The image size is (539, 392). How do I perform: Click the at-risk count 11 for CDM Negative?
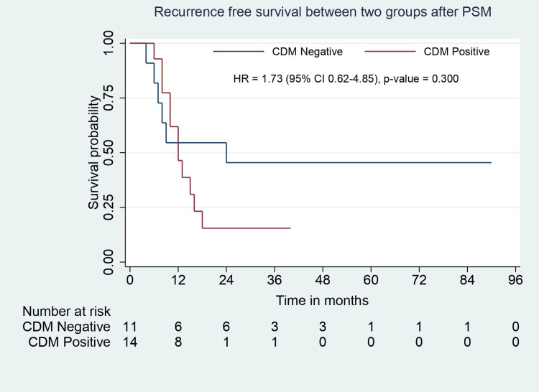pyautogui.click(x=130, y=327)
